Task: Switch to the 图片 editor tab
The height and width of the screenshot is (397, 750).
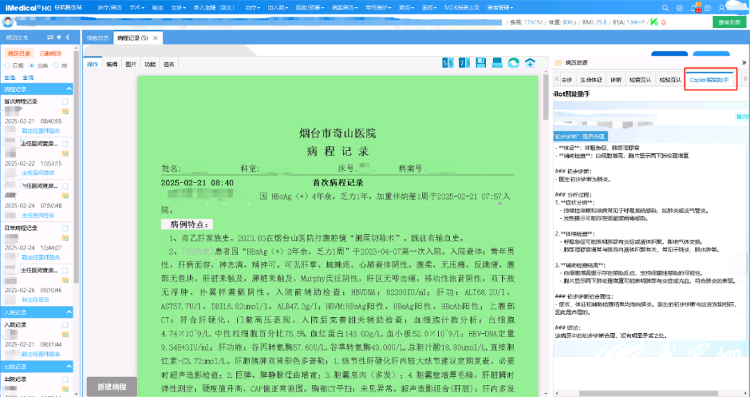Action: (131, 64)
